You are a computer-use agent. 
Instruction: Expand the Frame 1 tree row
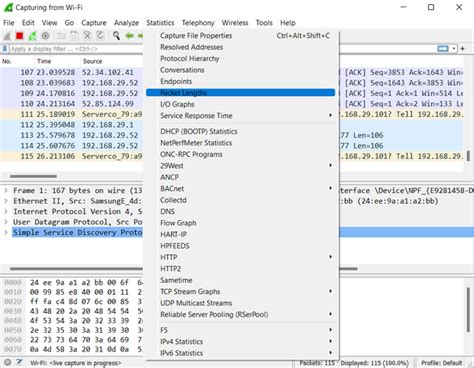click(6, 191)
